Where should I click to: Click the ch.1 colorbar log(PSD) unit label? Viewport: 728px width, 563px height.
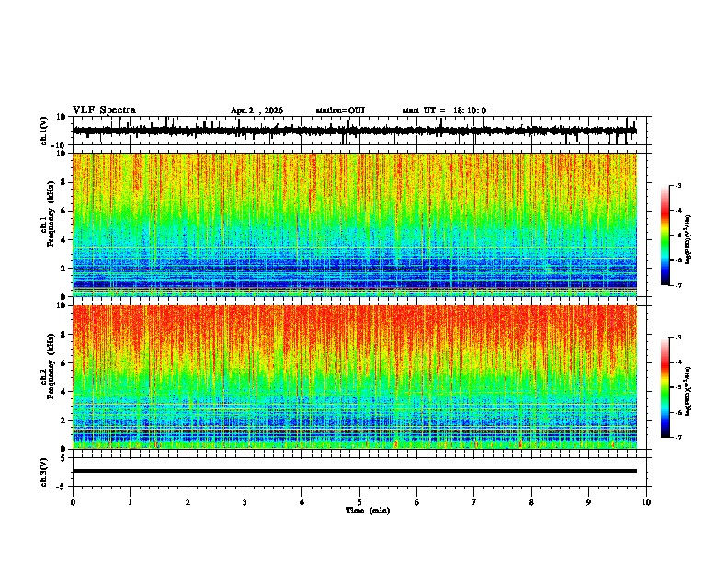[688, 240]
